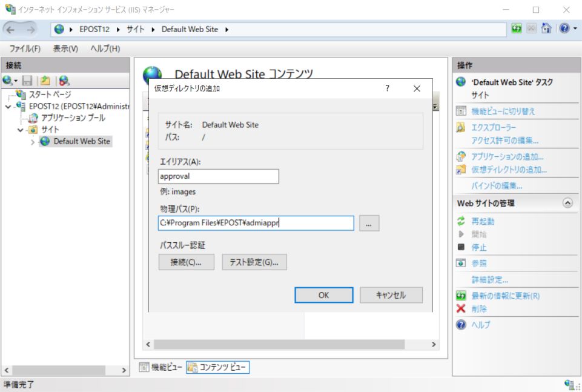The height and width of the screenshot is (392, 582).
Task: Select Default Web Site in tree
Action: 82,141
